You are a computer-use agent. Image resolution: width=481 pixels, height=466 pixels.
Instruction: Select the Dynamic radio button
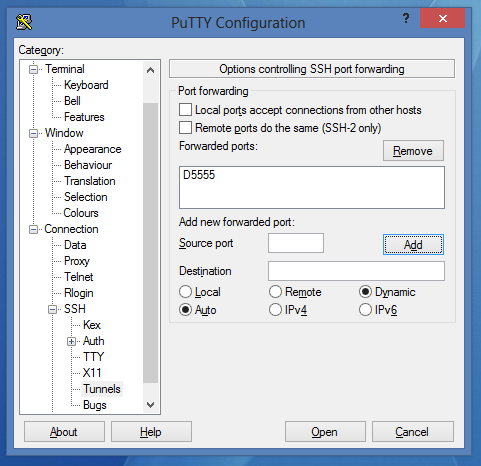[365, 292]
